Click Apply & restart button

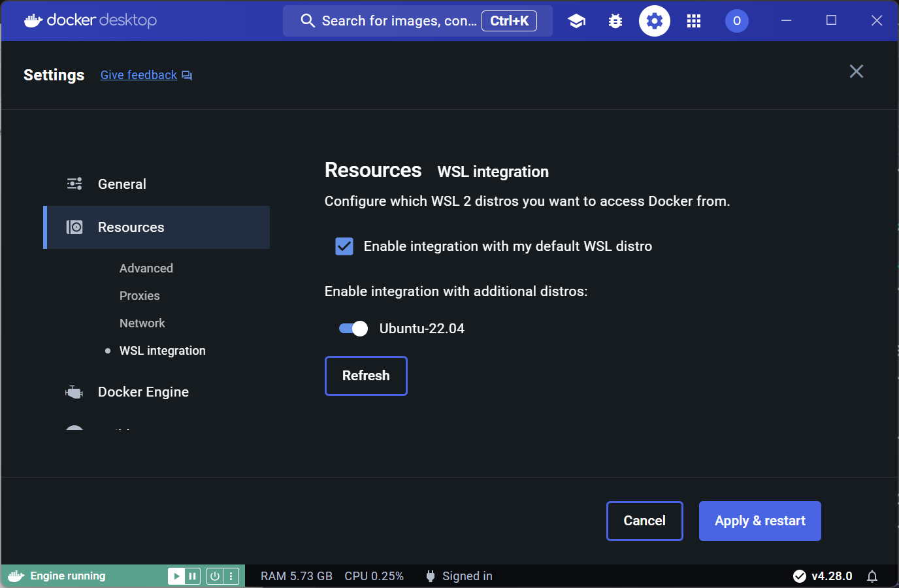click(760, 521)
